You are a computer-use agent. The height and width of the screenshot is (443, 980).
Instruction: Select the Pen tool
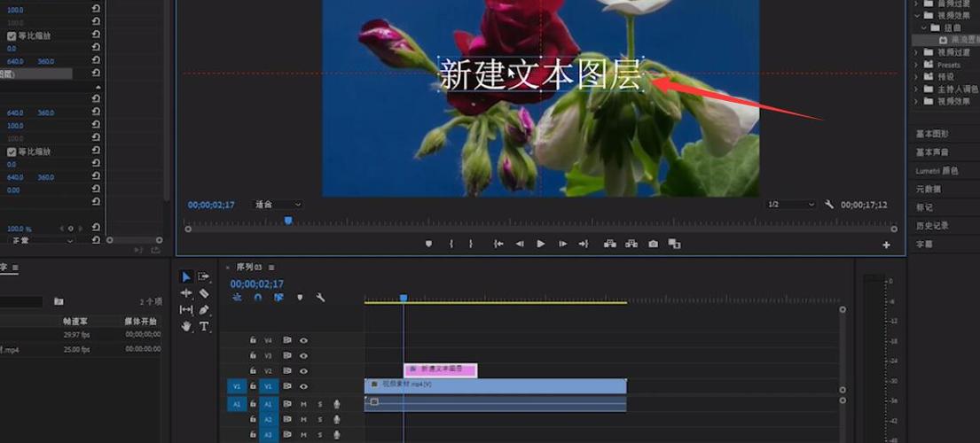coord(204,309)
